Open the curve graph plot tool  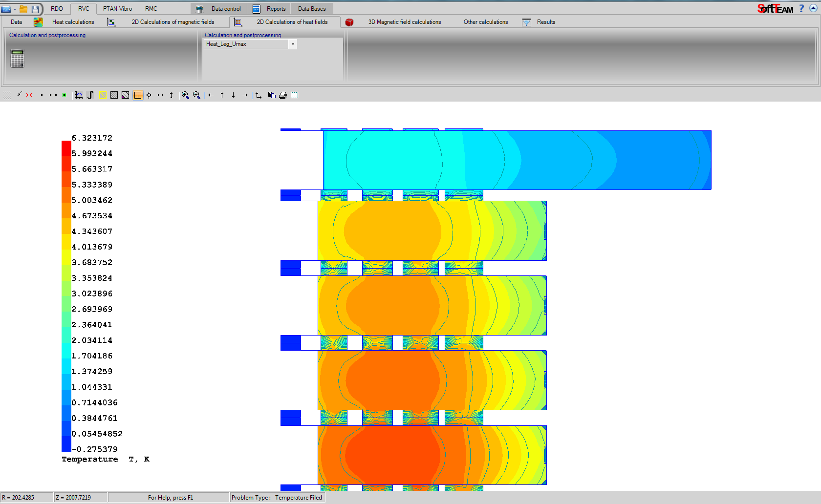pyautogui.click(x=79, y=95)
